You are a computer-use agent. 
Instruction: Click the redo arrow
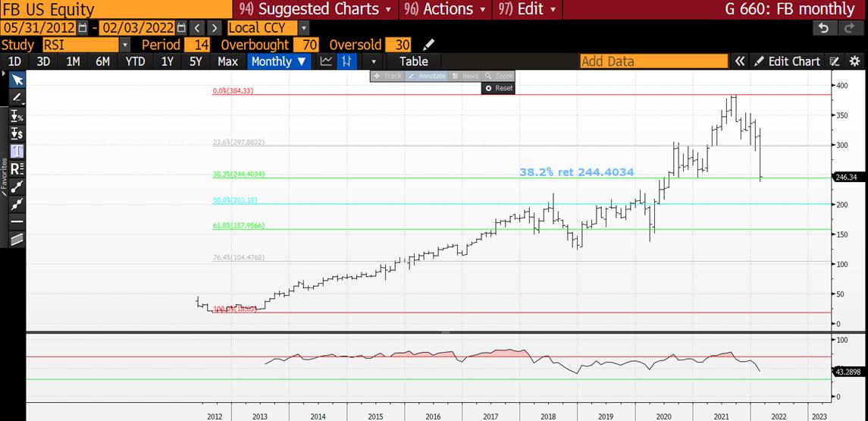(850, 28)
